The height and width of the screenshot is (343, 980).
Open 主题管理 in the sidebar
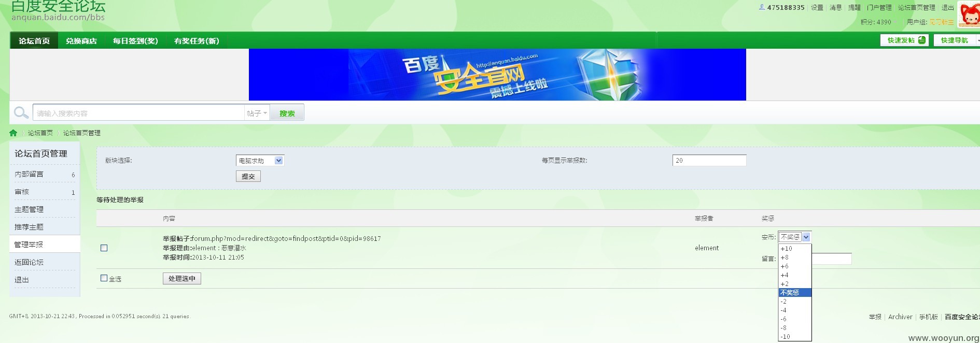[x=45, y=209]
